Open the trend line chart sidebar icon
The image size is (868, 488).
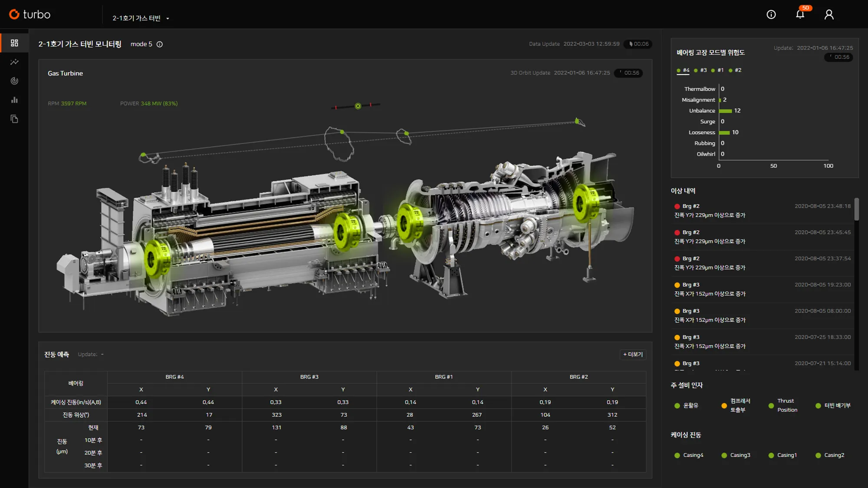click(14, 62)
